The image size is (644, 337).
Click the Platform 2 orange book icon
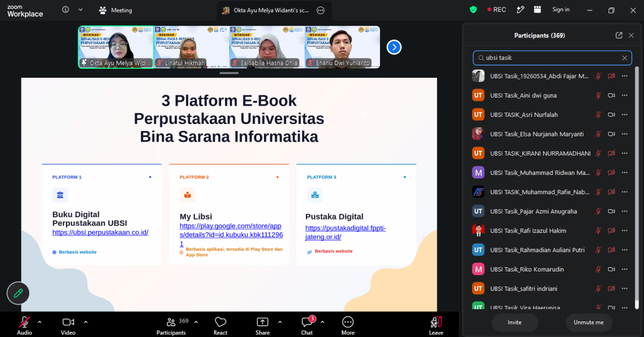tap(187, 195)
